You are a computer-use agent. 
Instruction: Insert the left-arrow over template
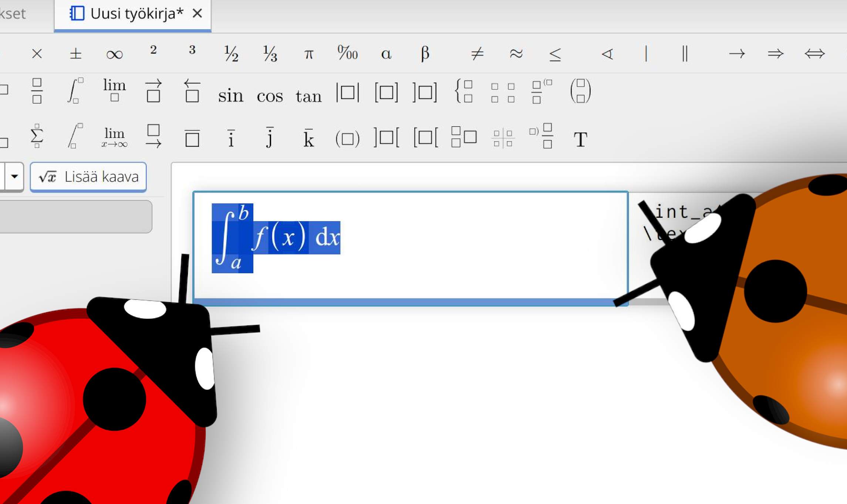(x=192, y=91)
